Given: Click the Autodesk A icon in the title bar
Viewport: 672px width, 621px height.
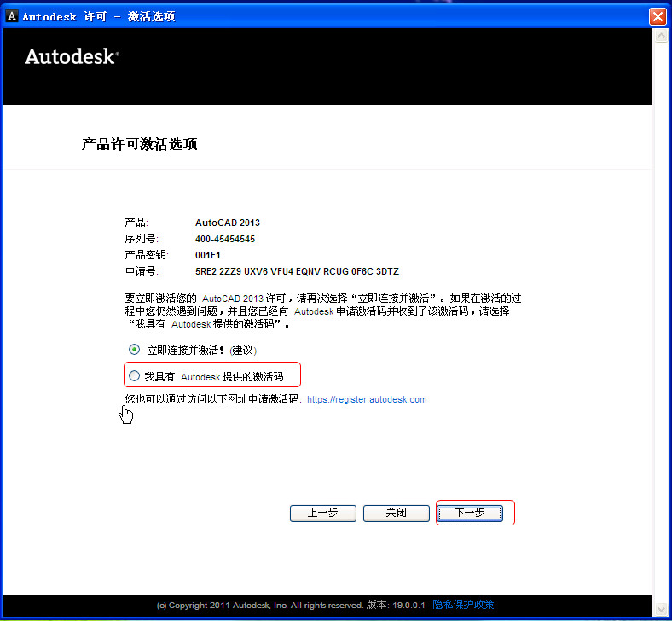Looking at the screenshot, I should tap(12, 16).
